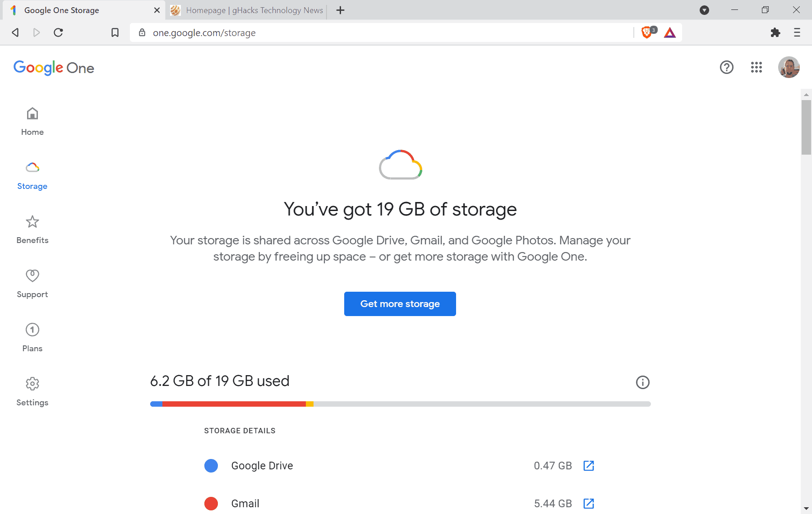Open the browser extensions puzzle icon

[775, 32]
